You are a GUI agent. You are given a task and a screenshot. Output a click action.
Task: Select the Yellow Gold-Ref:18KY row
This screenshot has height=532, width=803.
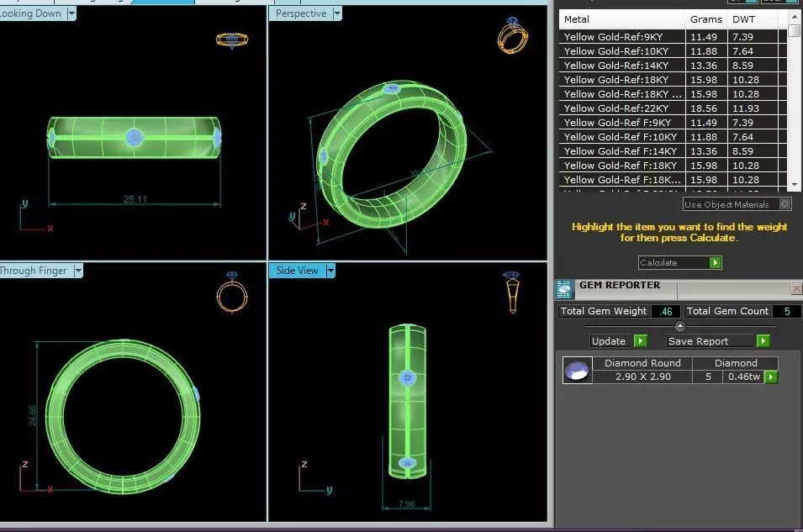pyautogui.click(x=673, y=80)
